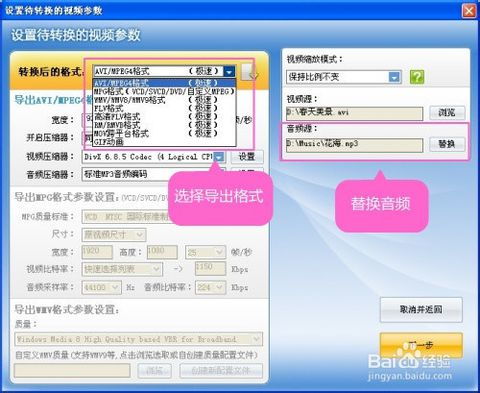Close the dialog with red X
Viewport: 480px width, 393px height.
[x=469, y=11]
